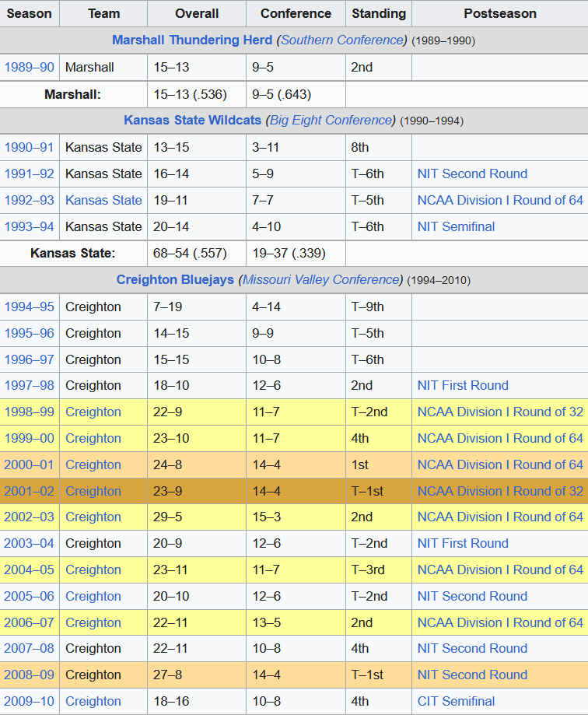Screen dimensions: 588x715
Task: Open the 2007–08 season link
Action: coord(30,648)
